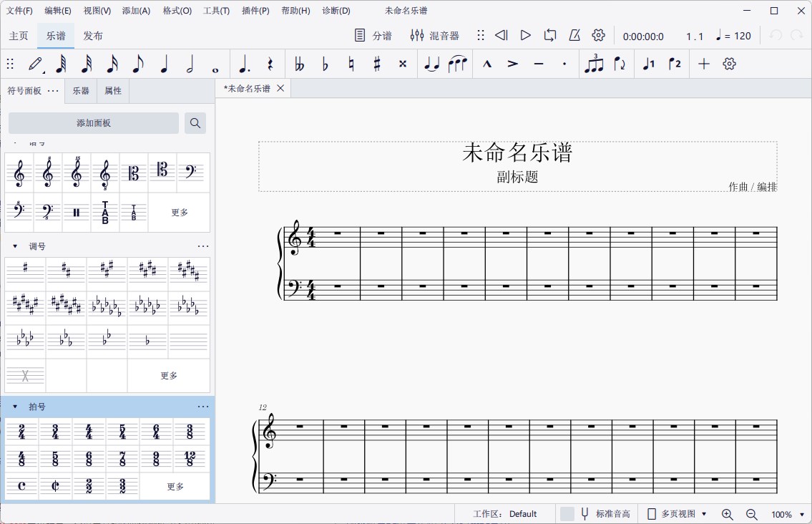Image resolution: width=812 pixels, height=524 pixels.
Task: Toggle loop playback in the playback toolbar
Action: click(x=549, y=35)
